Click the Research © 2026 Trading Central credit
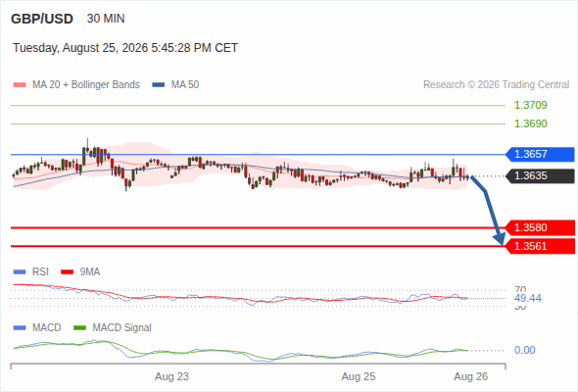This screenshot has width=578, height=392. [496, 85]
